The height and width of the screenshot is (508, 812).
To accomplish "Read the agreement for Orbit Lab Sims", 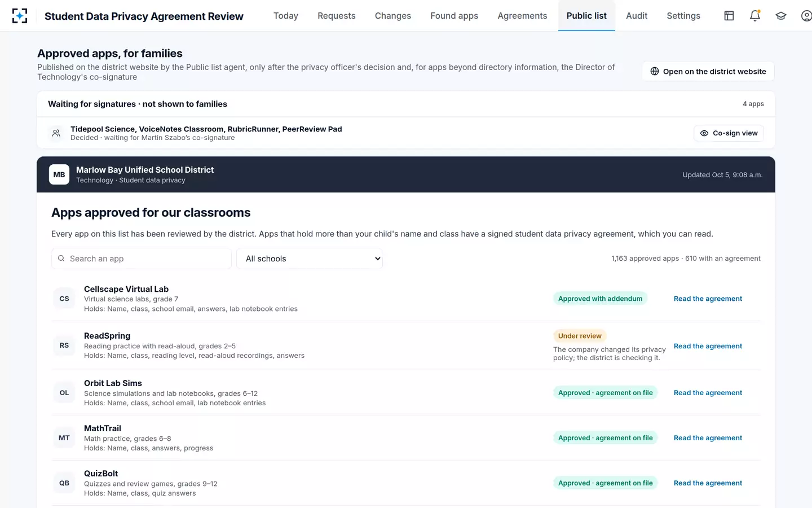I will pos(708,393).
